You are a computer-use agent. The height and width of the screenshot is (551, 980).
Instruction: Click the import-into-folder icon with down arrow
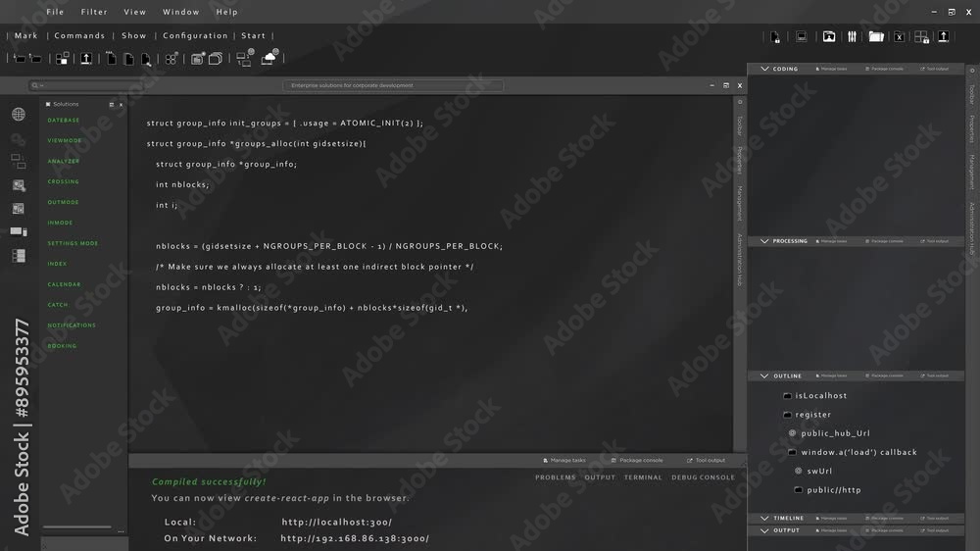click(20, 59)
